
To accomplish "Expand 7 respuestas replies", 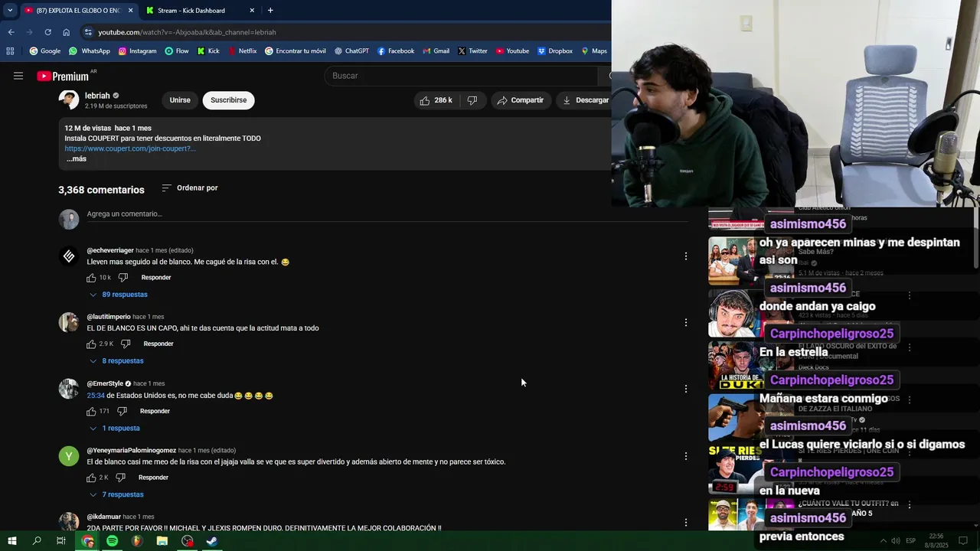I will point(116,495).
